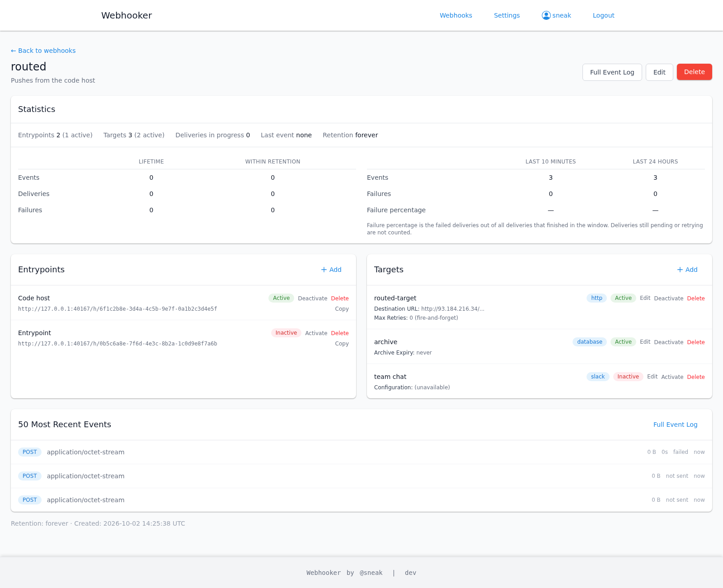Screen dimensions: 723x588
Task: Edit the routed-target target
Action: pyautogui.click(x=645, y=298)
